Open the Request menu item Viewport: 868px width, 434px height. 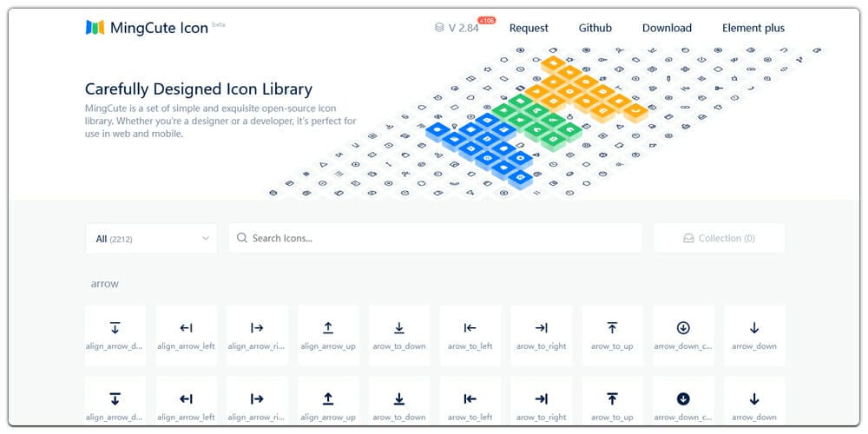[x=529, y=28]
